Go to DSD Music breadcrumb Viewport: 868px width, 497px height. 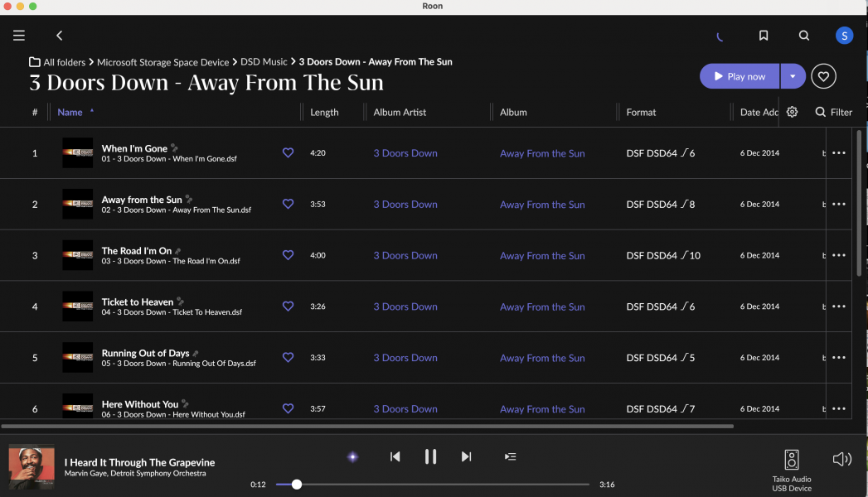(x=264, y=62)
